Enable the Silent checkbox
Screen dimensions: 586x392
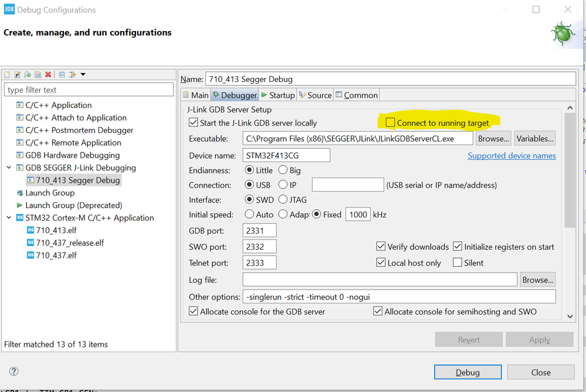coord(458,263)
